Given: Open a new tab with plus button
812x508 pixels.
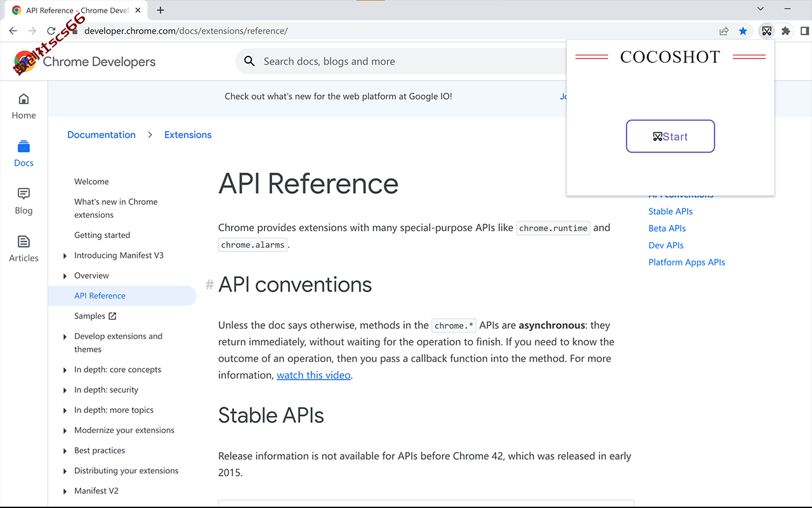Looking at the screenshot, I should [160, 10].
